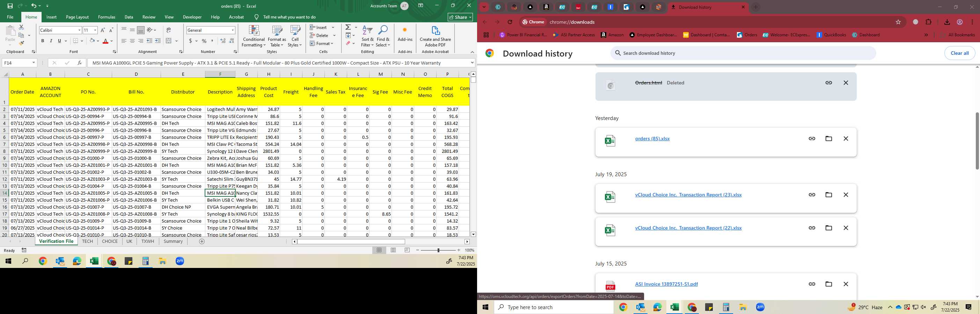Open new Chrome tab with plus
Viewport: 980px width, 314px height.
[x=755, y=7]
